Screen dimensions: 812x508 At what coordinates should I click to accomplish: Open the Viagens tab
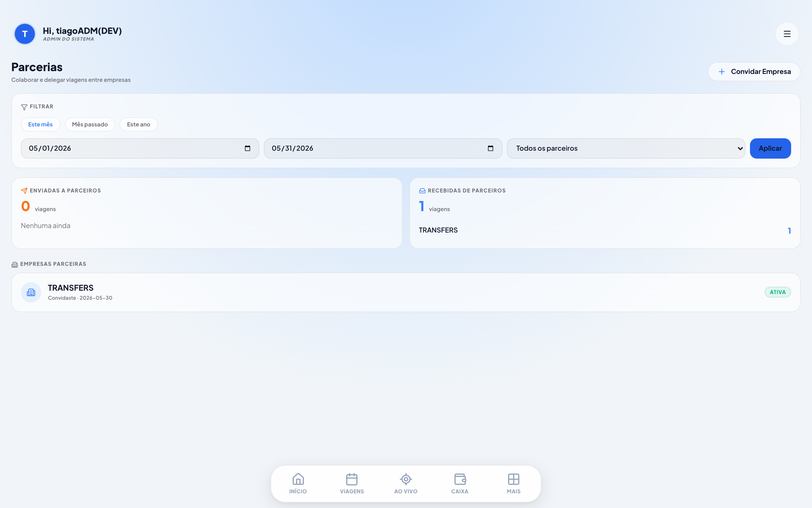click(352, 483)
